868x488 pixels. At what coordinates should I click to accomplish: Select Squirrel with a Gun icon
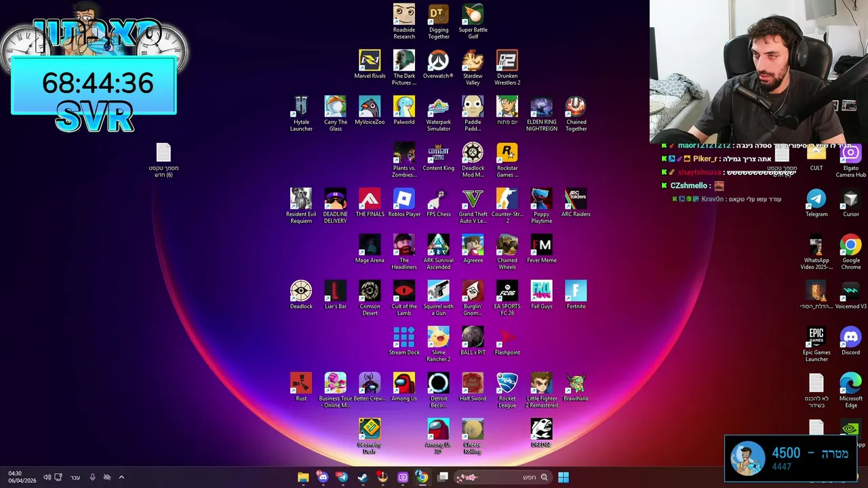439,298
